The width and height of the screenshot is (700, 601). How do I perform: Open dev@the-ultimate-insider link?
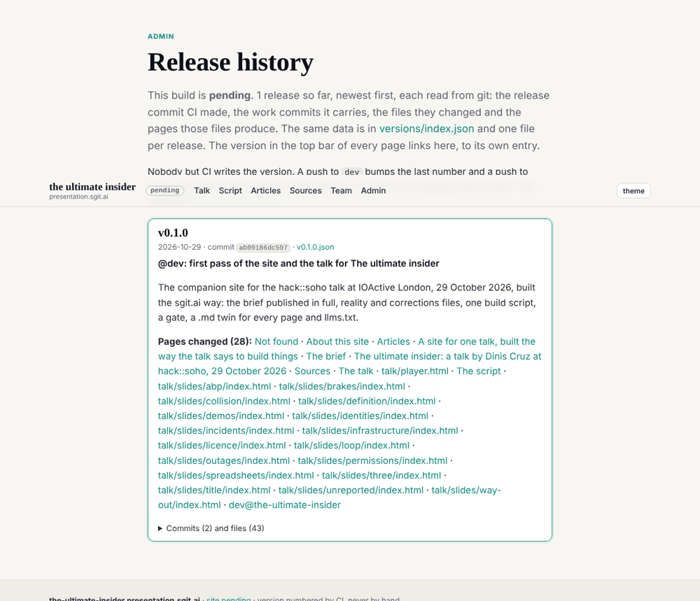point(285,504)
